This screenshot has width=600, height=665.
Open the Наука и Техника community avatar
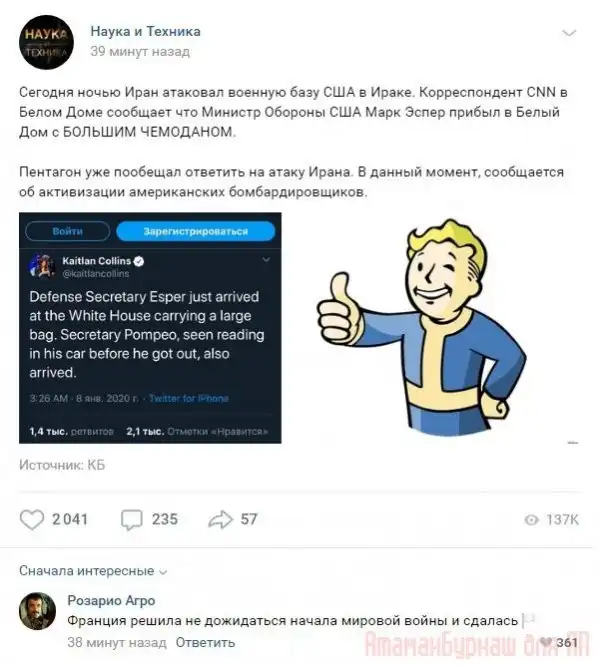[x=46, y=42]
